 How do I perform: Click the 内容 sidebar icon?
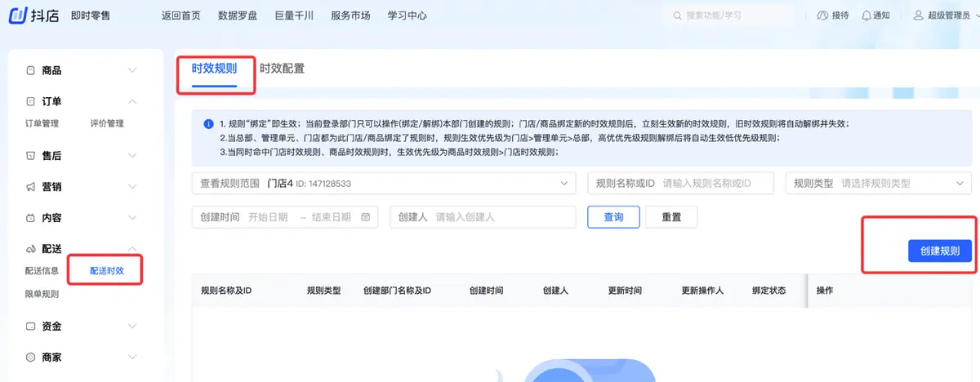30,218
